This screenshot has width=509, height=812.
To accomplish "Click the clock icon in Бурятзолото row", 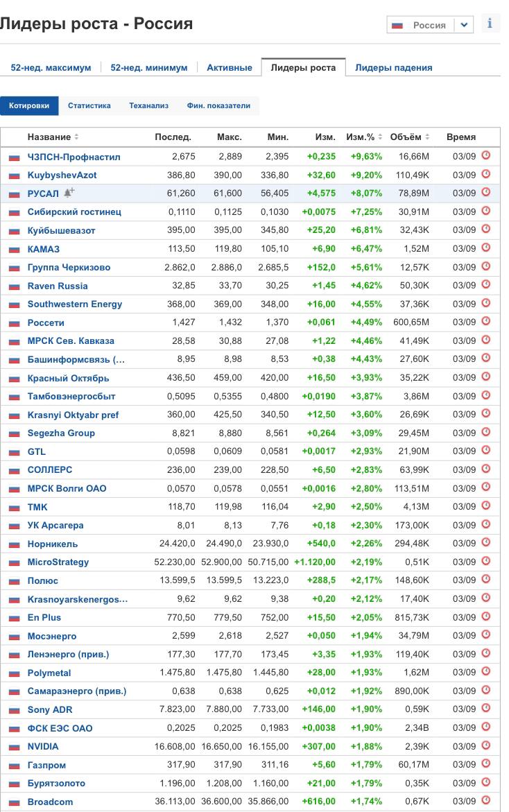I will [485, 782].
